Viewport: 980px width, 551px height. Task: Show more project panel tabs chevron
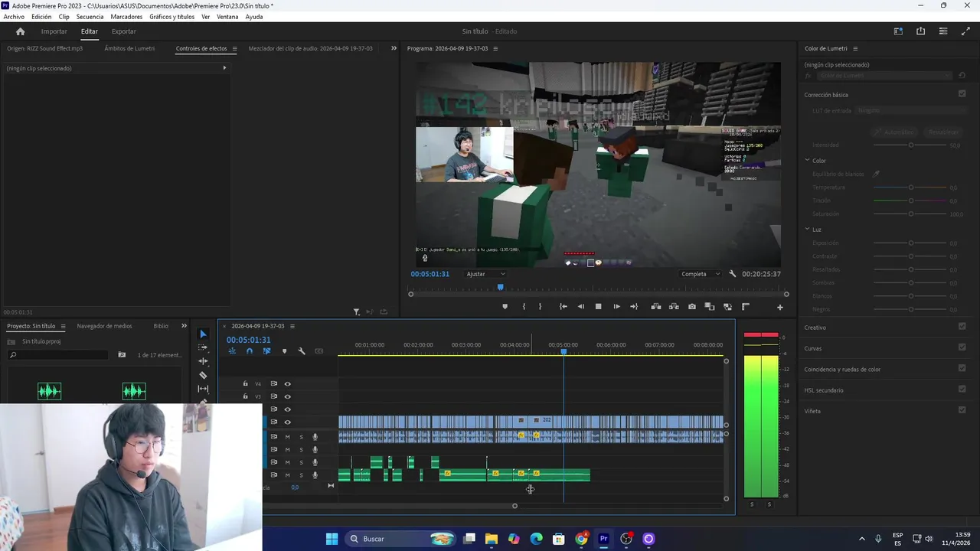pyautogui.click(x=184, y=326)
